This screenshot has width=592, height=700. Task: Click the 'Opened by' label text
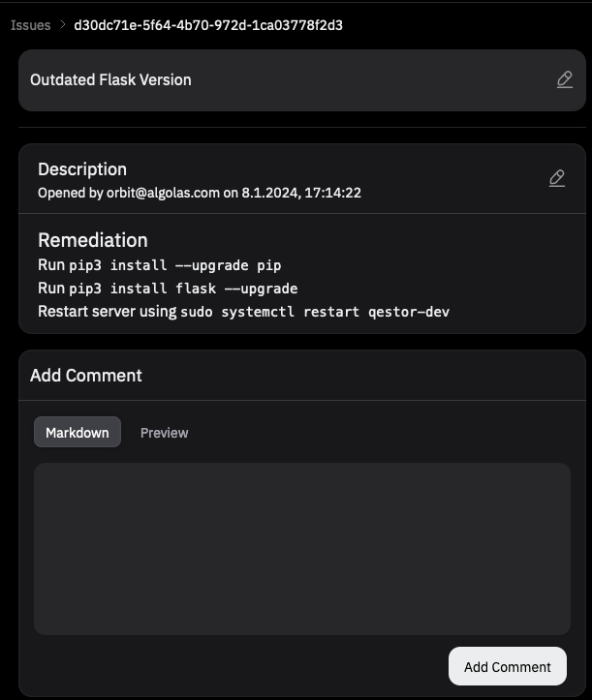coord(71,193)
